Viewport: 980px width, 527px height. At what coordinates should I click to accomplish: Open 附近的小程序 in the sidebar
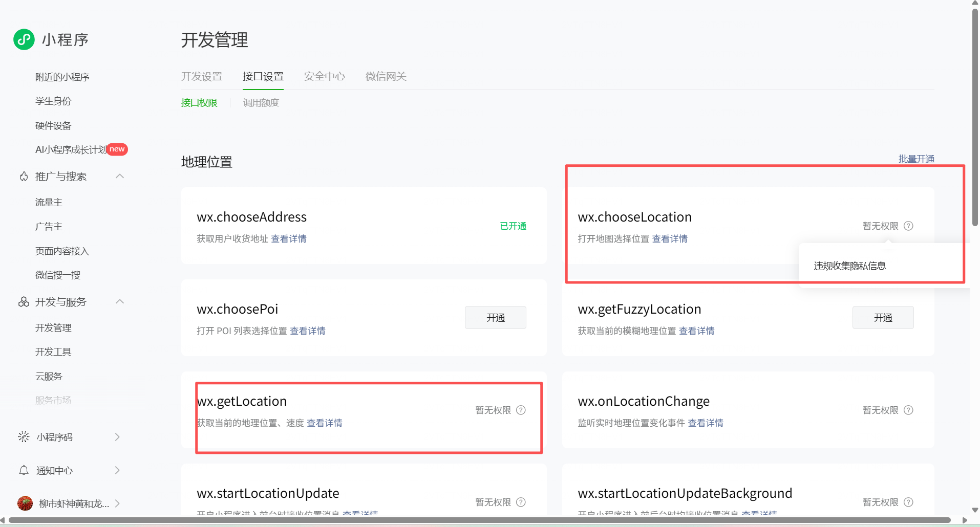pyautogui.click(x=62, y=77)
